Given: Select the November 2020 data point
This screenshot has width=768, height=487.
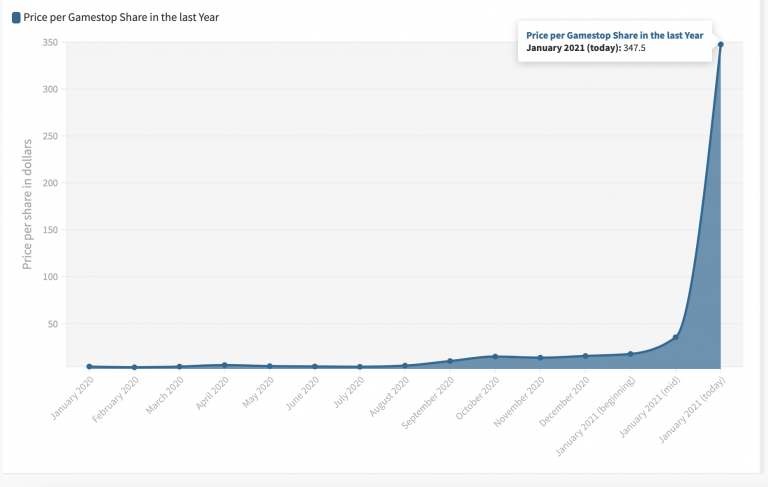Looking at the screenshot, I should point(540,358).
